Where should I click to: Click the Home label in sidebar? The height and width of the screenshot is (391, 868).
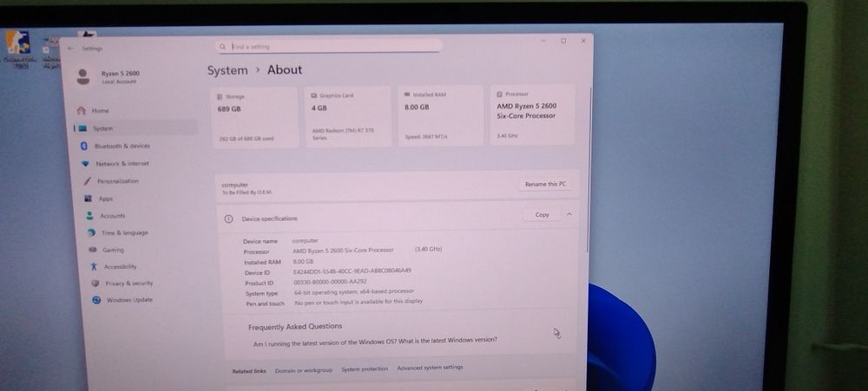[x=100, y=111]
